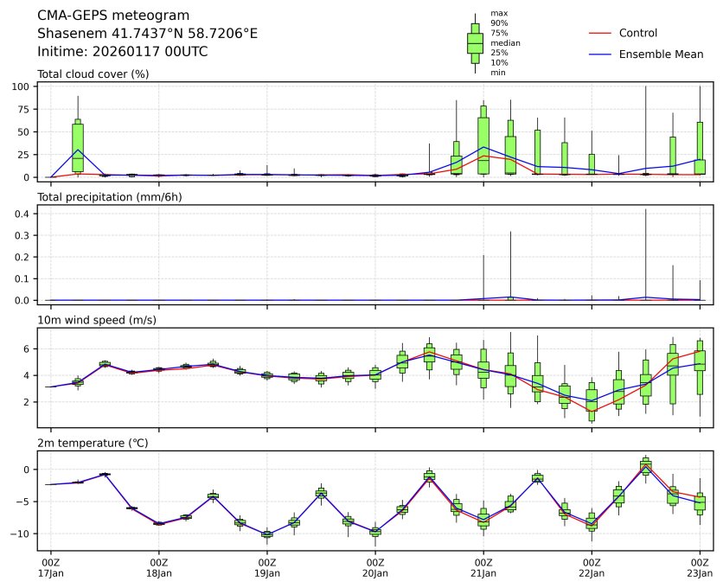This screenshot has width=723, height=588.
Task: Click the 0.4 tick on precipitation axis
Action: (x=23, y=214)
